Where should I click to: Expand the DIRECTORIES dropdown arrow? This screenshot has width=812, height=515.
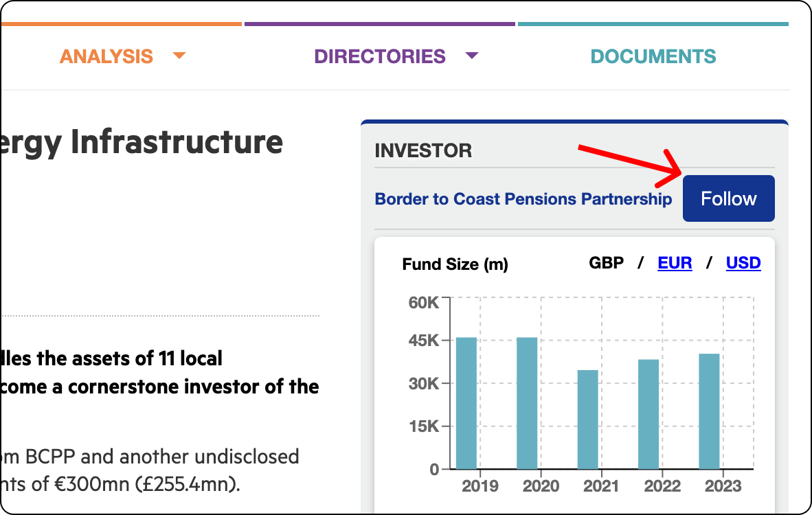point(472,56)
